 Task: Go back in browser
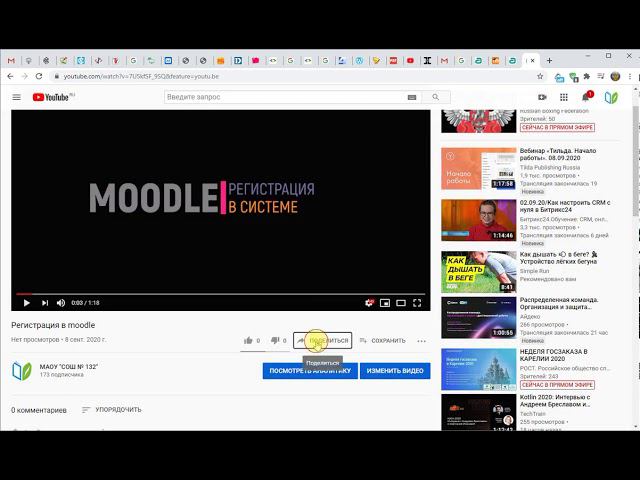(x=10, y=76)
